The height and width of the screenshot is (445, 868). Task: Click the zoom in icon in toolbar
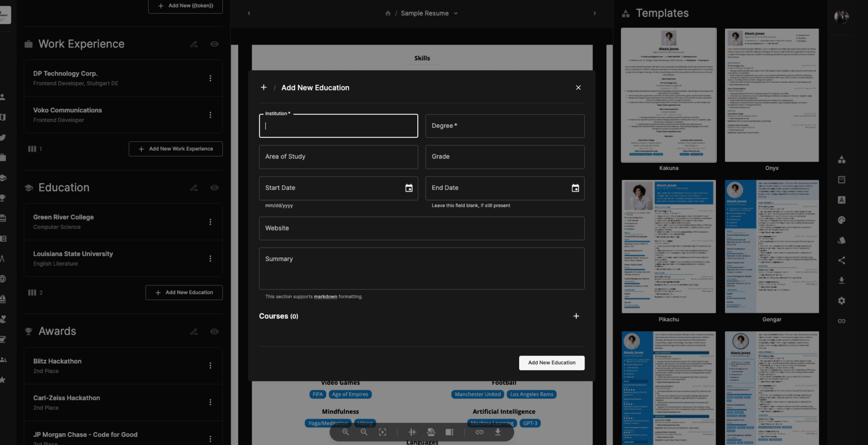(346, 432)
